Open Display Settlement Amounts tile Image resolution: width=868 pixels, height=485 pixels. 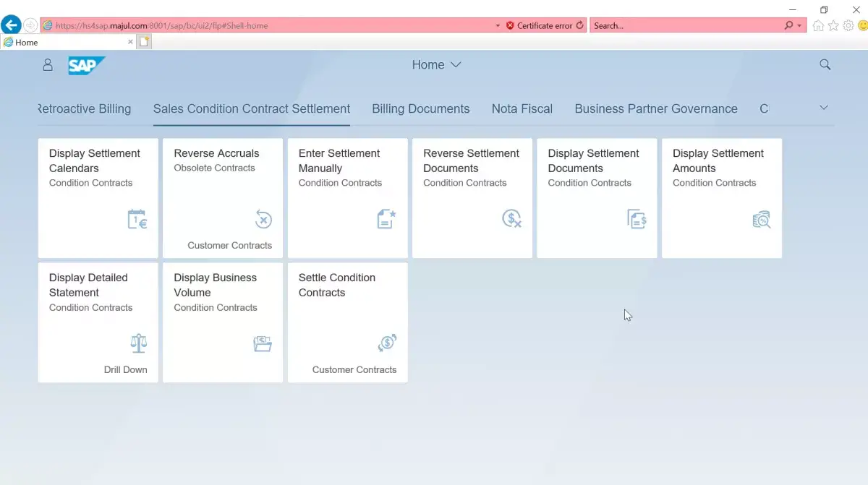tap(722, 198)
